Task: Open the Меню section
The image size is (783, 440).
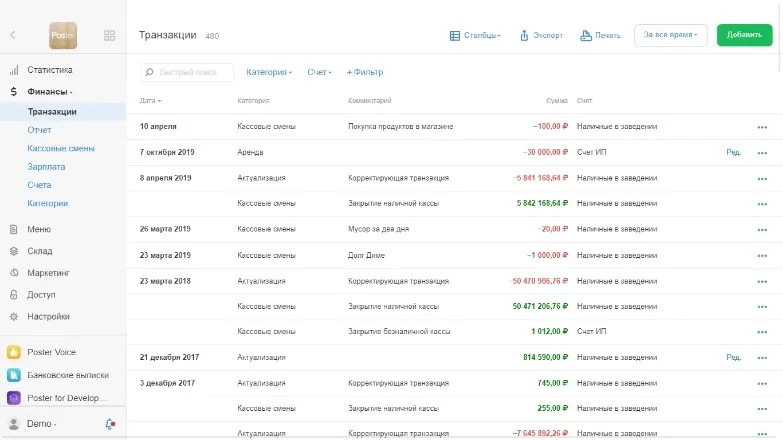Action: click(39, 229)
